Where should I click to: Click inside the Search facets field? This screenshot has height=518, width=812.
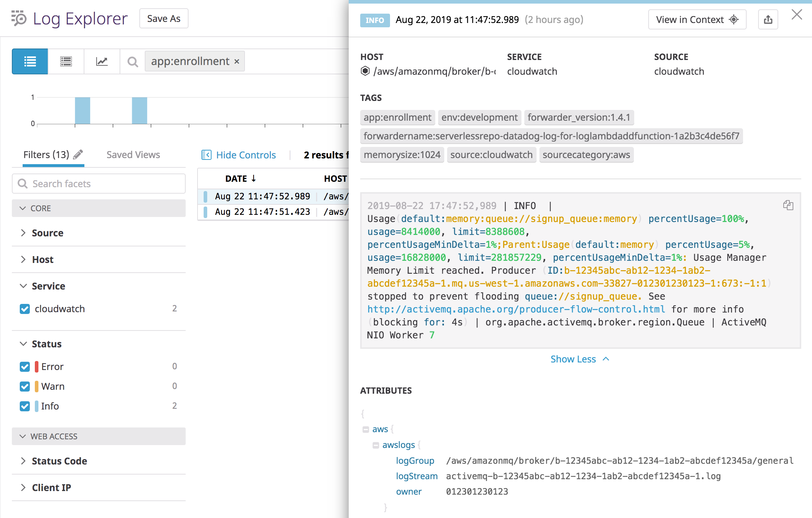click(99, 184)
